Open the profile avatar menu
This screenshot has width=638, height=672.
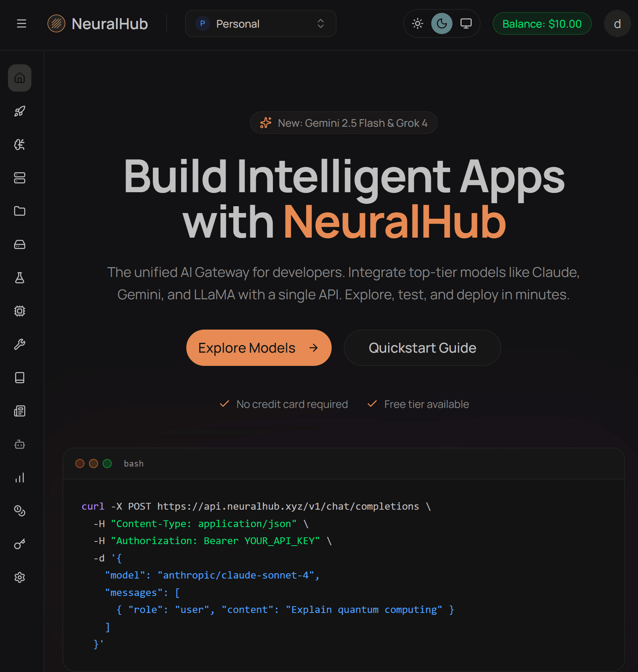pyautogui.click(x=617, y=23)
